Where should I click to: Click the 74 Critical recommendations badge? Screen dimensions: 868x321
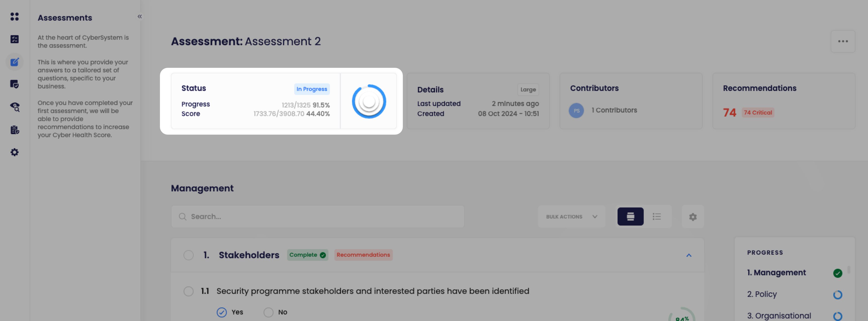pyautogui.click(x=757, y=112)
